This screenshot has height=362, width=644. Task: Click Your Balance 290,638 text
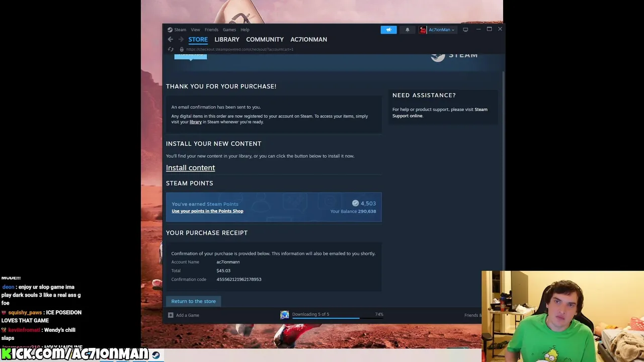pyautogui.click(x=353, y=211)
